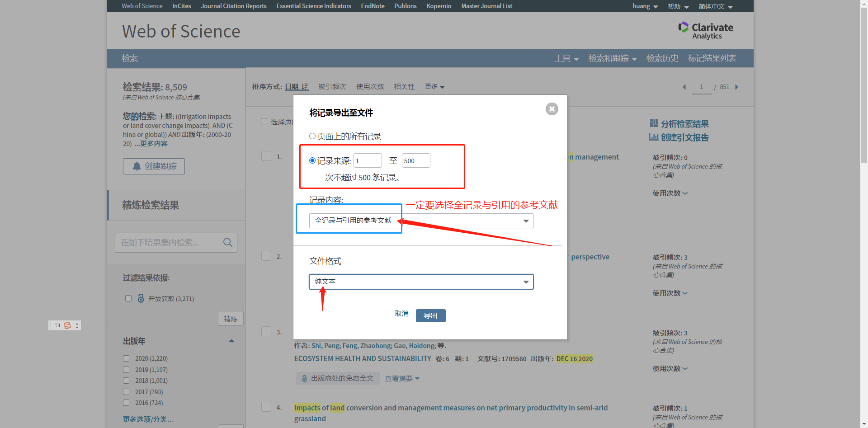Open the huang account menu
This screenshot has height=428, width=868.
[645, 6]
